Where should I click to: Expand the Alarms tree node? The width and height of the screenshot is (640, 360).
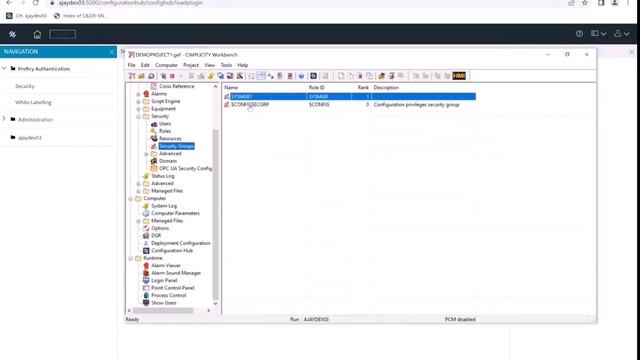pos(138,94)
